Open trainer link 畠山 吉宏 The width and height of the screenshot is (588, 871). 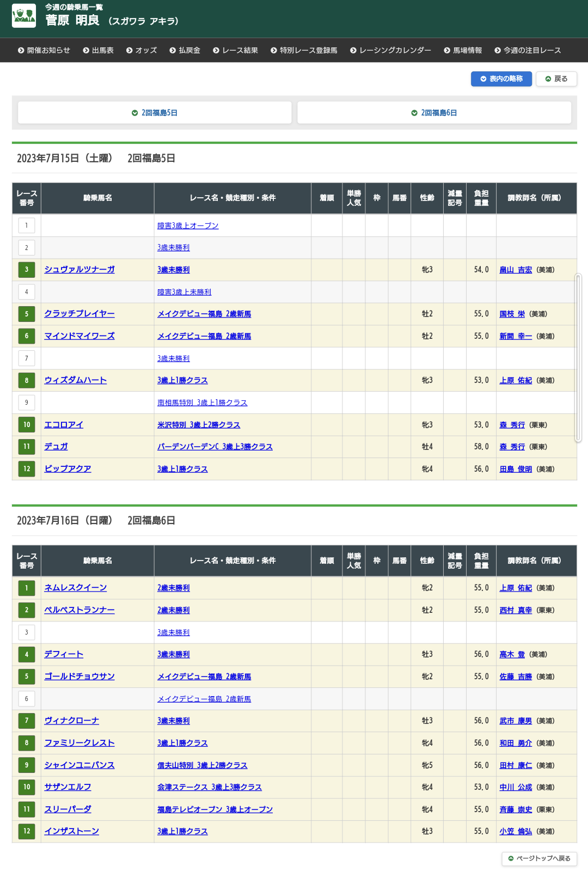(x=516, y=270)
